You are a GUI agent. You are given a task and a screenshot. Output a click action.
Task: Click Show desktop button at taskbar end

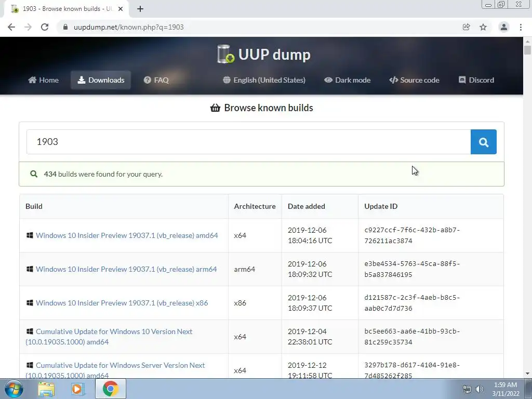pos(528,389)
